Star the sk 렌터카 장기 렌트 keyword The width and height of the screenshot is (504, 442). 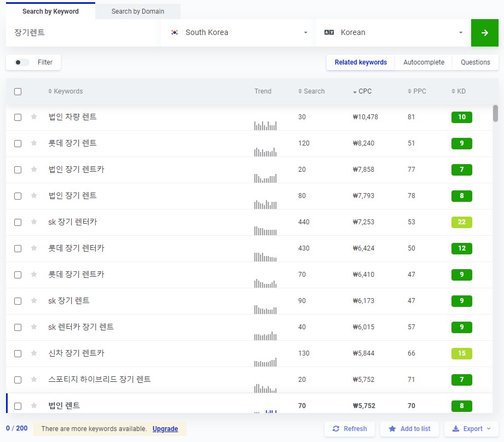point(34,327)
